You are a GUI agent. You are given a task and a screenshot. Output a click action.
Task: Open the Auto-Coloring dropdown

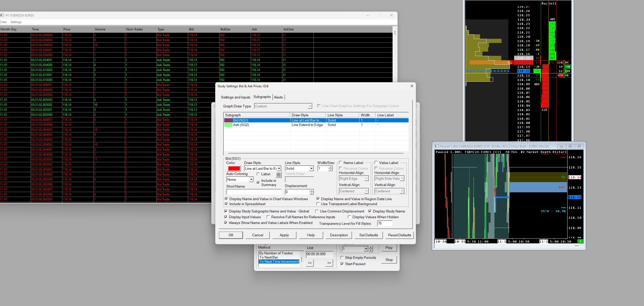pyautogui.click(x=251, y=179)
